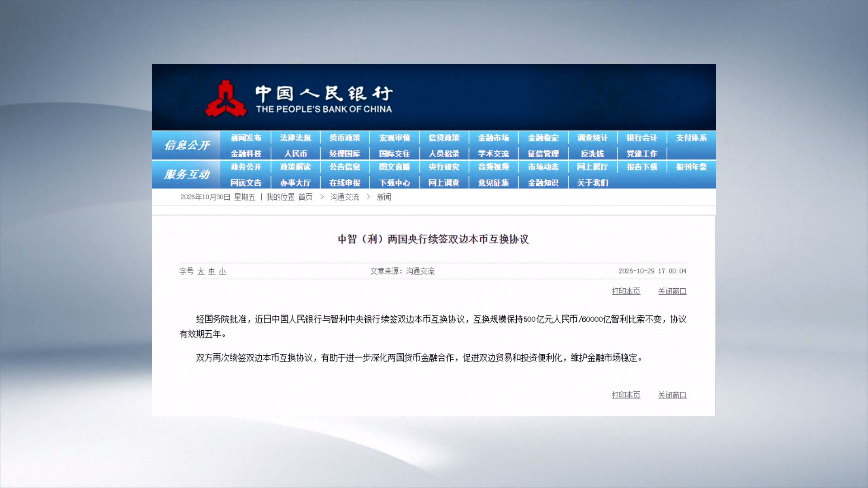This screenshot has height=488, width=868.
Task: Select 金融科技 menu item
Action: tap(246, 154)
